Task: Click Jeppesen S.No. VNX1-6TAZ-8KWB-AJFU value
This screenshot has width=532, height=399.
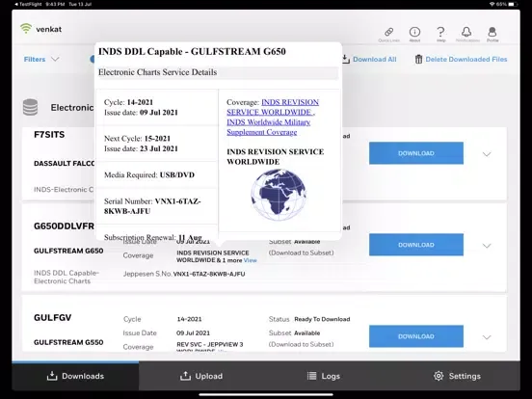Action: point(209,274)
